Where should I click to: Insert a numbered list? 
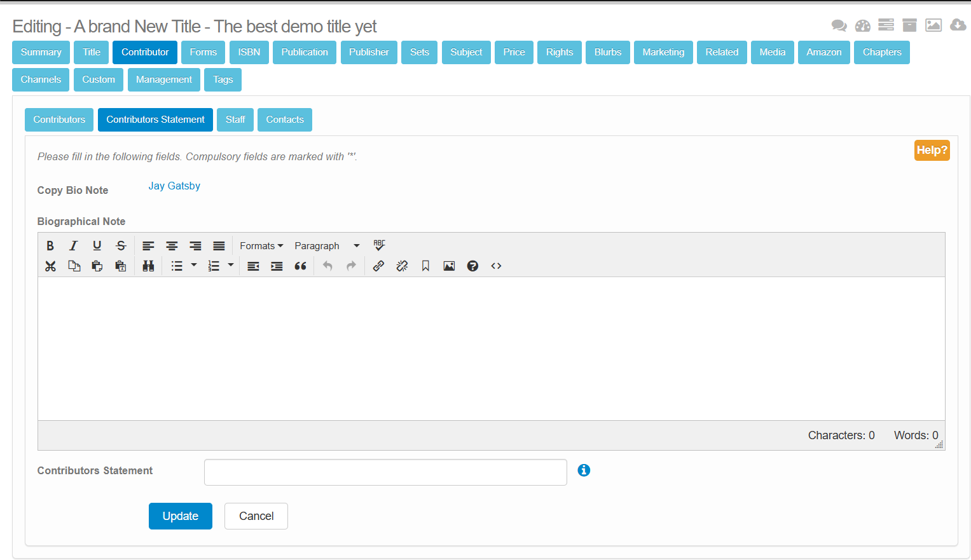tap(214, 266)
